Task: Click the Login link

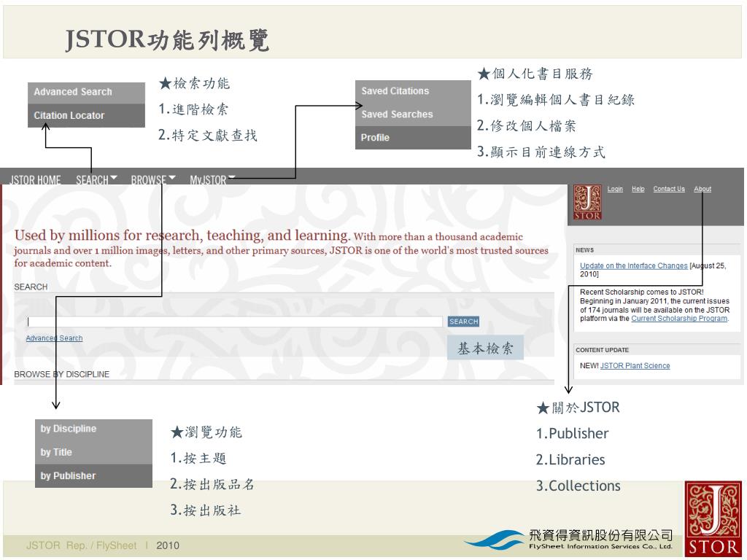Action: coord(615,189)
